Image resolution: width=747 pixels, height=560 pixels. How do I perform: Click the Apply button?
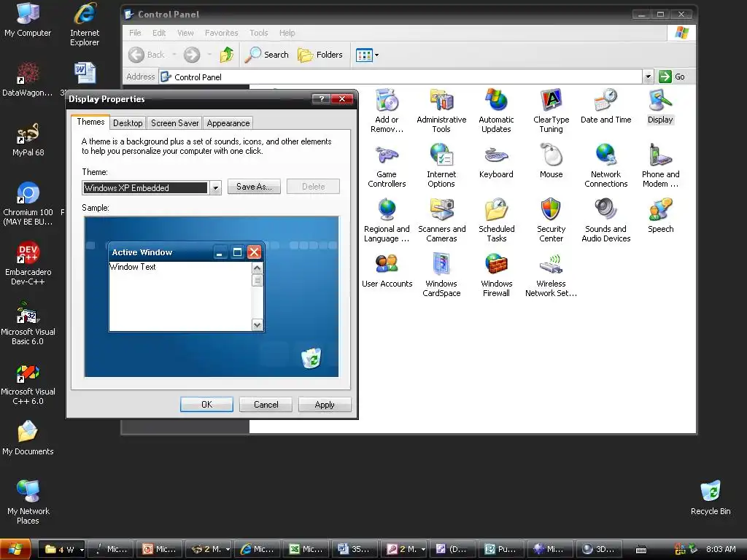(x=325, y=404)
